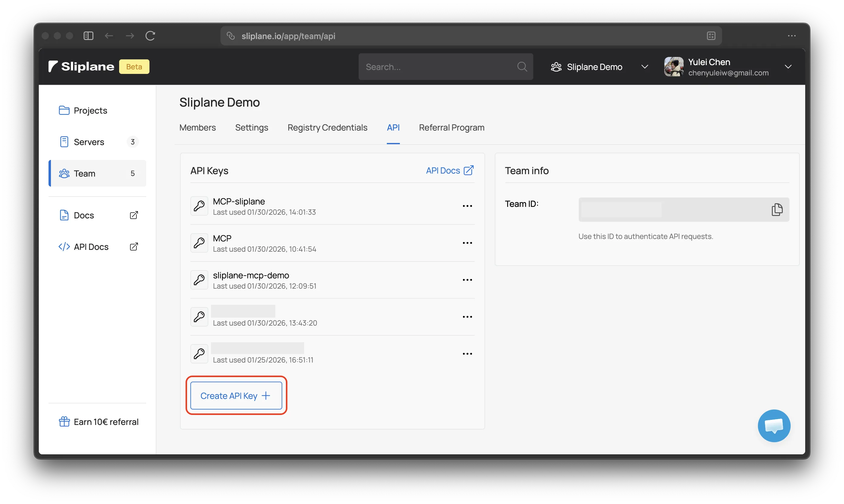
Task: Click the search magnifier icon
Action: tap(522, 67)
